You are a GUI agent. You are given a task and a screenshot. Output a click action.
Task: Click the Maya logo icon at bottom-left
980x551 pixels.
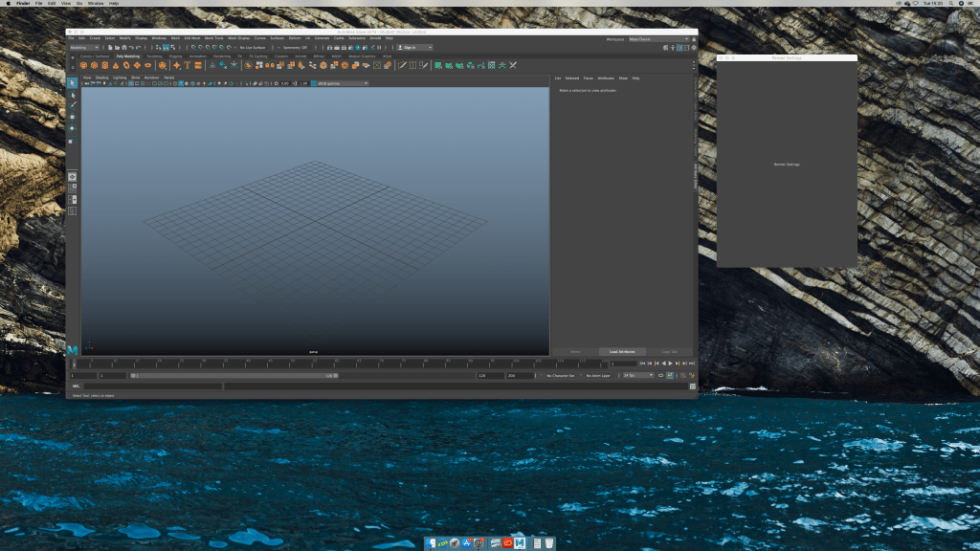(x=72, y=351)
